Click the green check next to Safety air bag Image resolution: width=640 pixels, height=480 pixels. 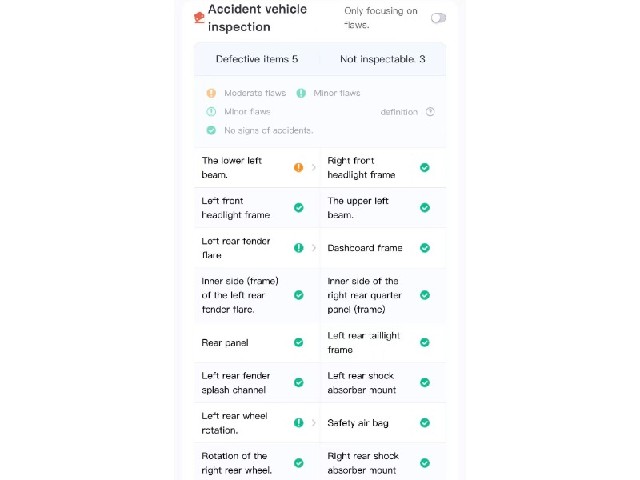point(425,423)
